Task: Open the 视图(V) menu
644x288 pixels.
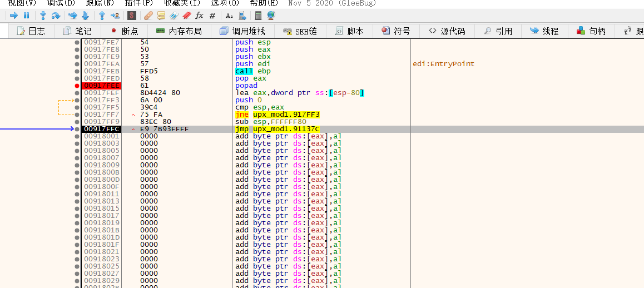Action: pos(22,3)
